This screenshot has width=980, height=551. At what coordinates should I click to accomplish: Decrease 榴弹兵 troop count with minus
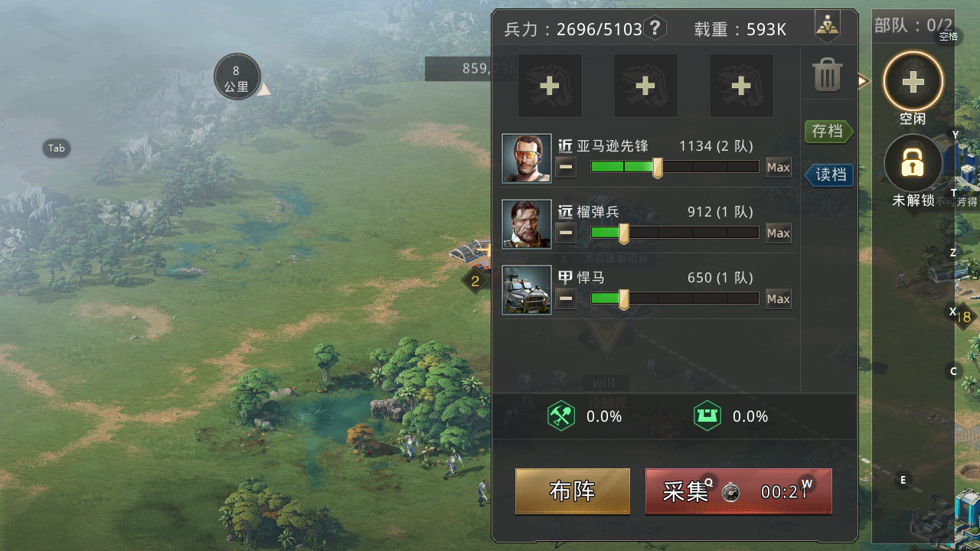click(566, 233)
